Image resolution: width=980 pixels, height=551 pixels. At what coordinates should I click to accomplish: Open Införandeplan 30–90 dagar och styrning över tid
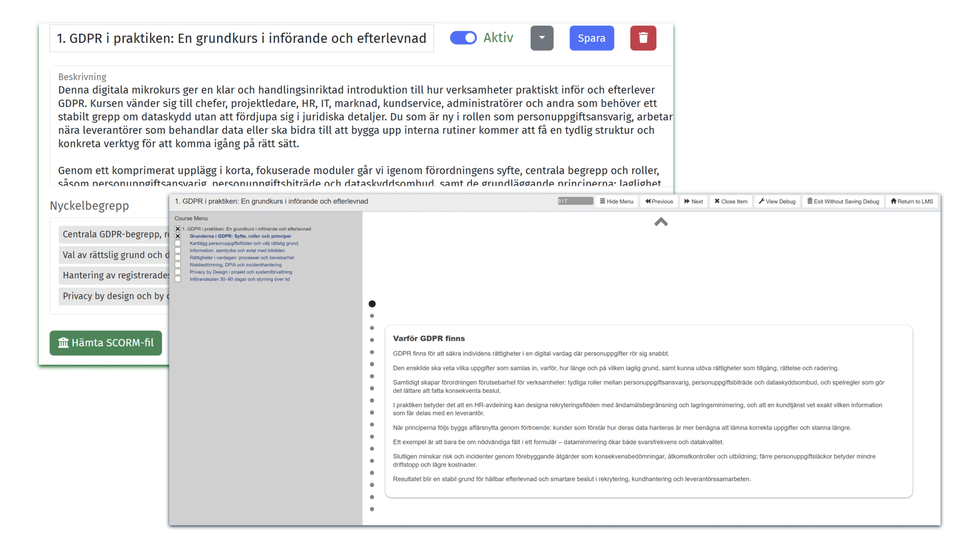(240, 280)
